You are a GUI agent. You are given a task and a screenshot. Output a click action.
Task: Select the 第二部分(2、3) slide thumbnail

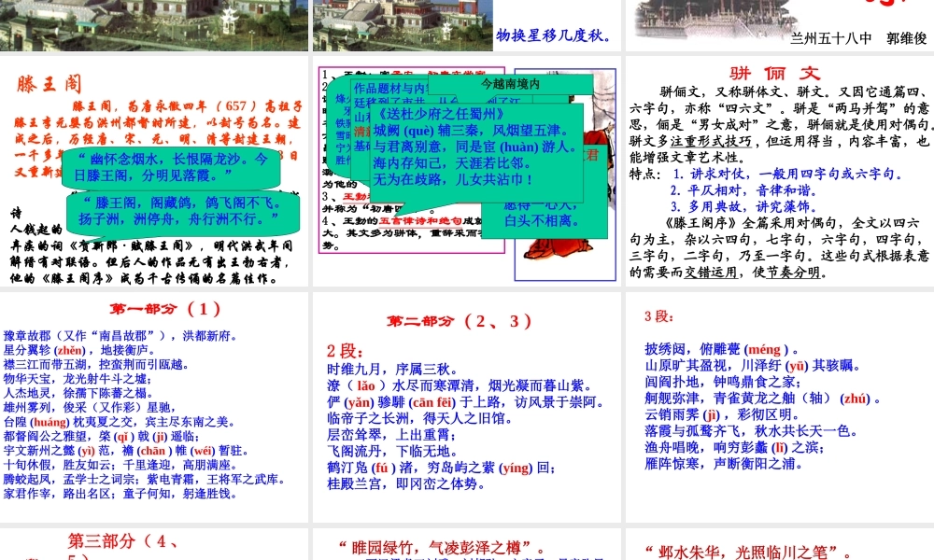(467, 407)
